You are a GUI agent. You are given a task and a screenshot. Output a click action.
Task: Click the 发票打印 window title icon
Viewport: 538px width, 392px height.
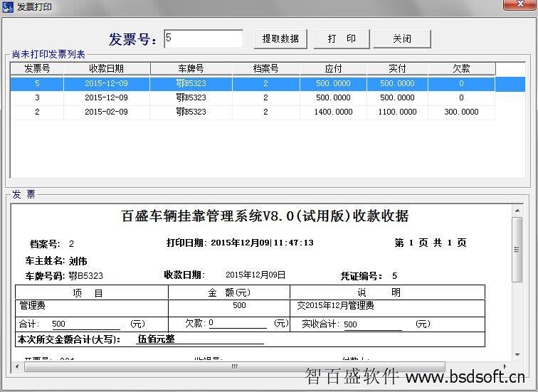click(7, 6)
